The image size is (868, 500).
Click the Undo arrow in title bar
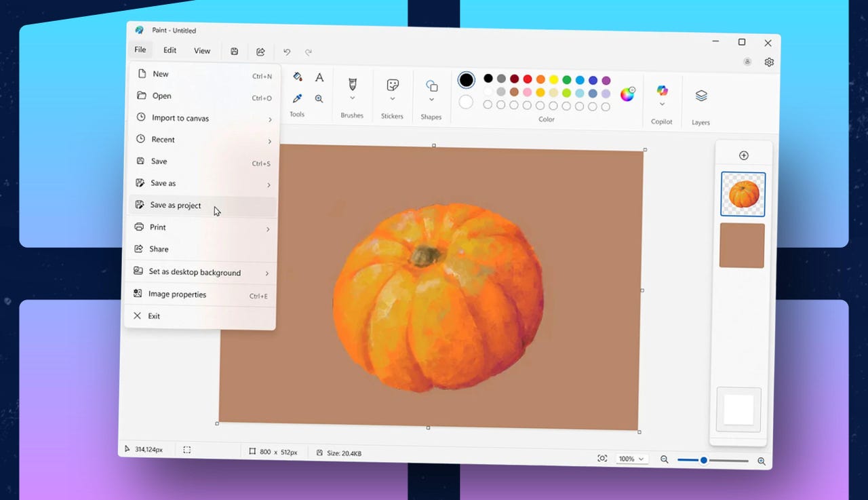pos(287,52)
